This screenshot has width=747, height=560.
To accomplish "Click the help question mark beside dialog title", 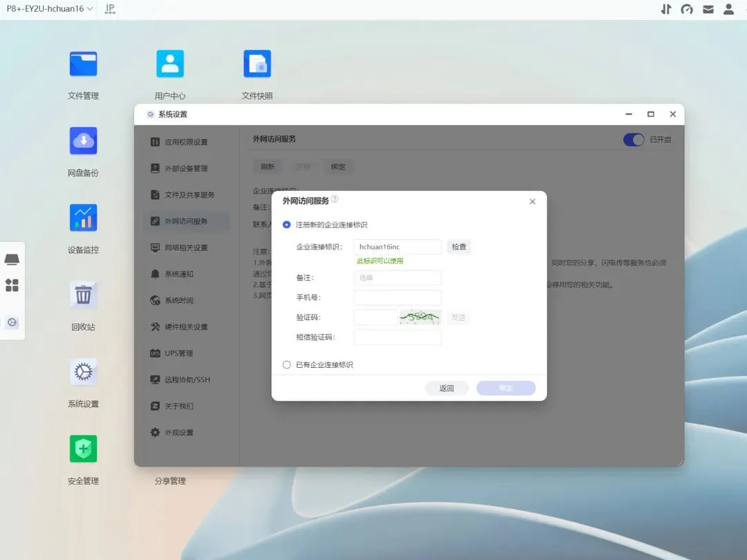I will pyautogui.click(x=335, y=200).
